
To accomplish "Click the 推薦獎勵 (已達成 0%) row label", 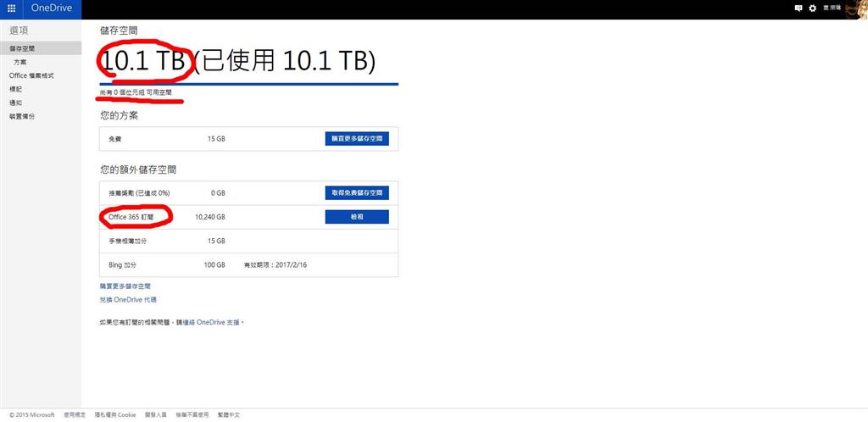I will coord(140,193).
